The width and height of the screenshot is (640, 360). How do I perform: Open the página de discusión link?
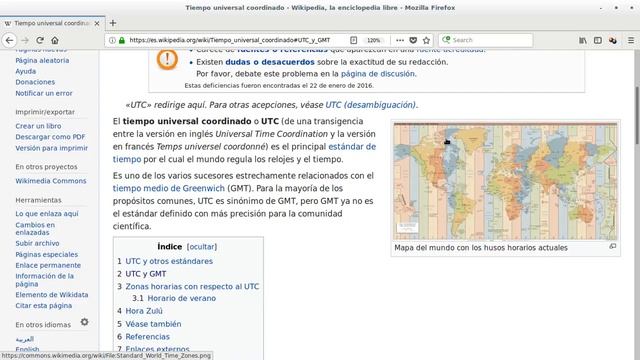[378, 74]
